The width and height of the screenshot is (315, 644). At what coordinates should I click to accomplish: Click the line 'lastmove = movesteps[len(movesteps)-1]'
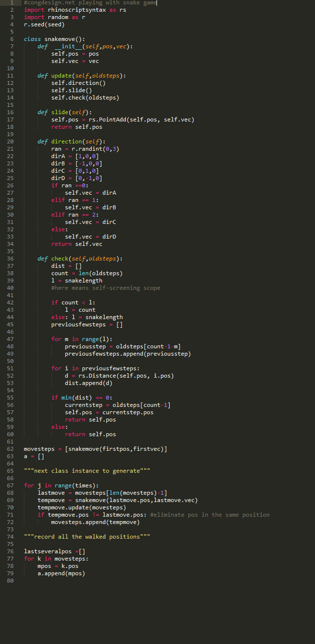coord(102,493)
